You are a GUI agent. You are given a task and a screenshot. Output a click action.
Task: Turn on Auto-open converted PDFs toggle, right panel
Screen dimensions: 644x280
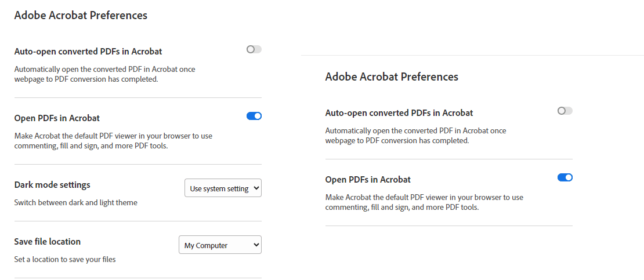pos(565,111)
